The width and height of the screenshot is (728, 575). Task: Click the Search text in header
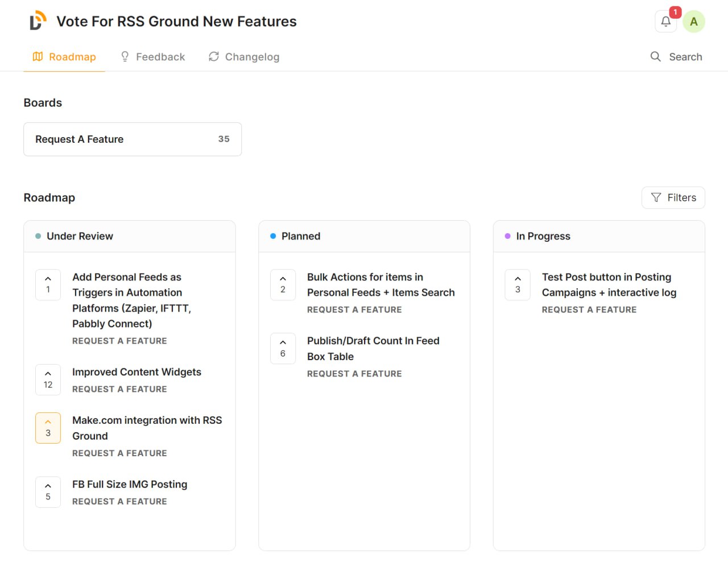click(x=685, y=57)
